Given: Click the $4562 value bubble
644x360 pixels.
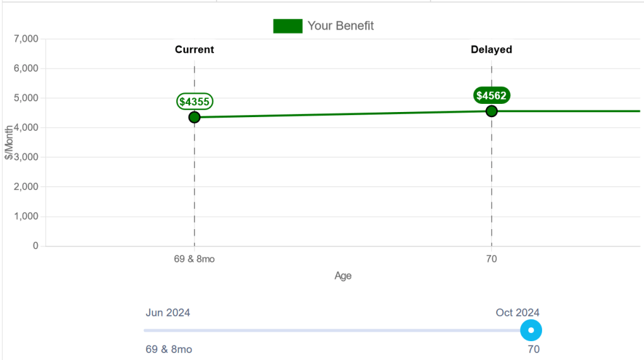Looking at the screenshot, I should (x=492, y=96).
